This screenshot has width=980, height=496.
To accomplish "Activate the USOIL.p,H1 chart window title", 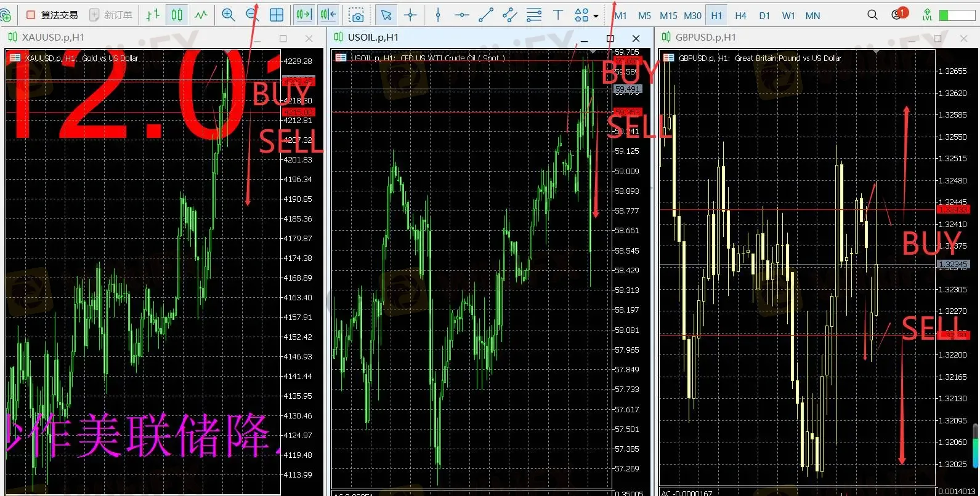I will tap(373, 38).
